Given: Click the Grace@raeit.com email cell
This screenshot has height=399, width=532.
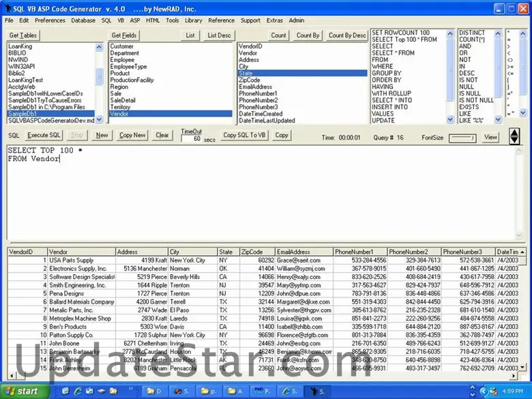Looking at the screenshot, I should (304, 261).
